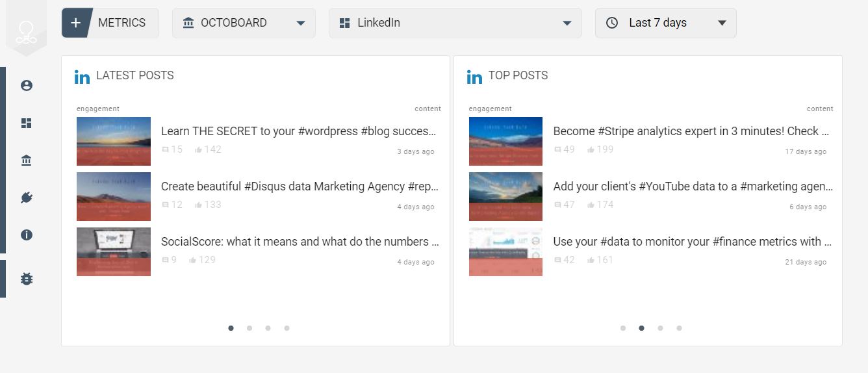Add a widget with the METRICS button
The width and height of the screenshot is (868, 373).
[110, 23]
